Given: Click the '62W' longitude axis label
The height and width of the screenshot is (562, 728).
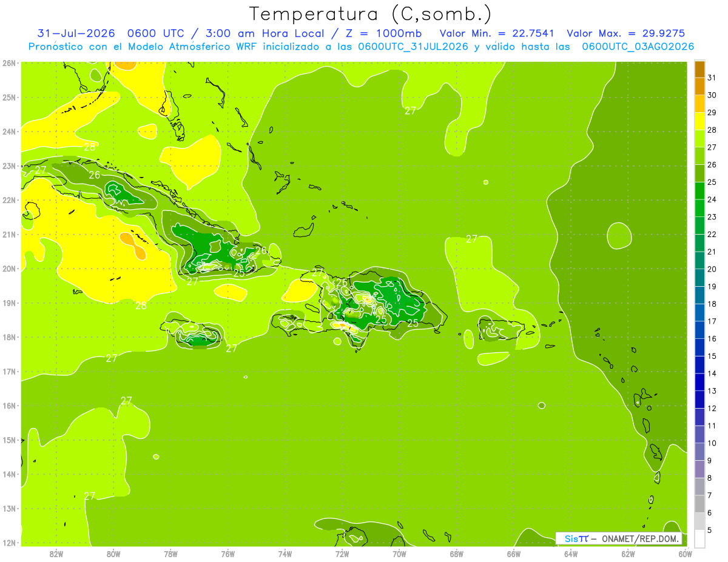Looking at the screenshot, I should pyautogui.click(x=629, y=554).
